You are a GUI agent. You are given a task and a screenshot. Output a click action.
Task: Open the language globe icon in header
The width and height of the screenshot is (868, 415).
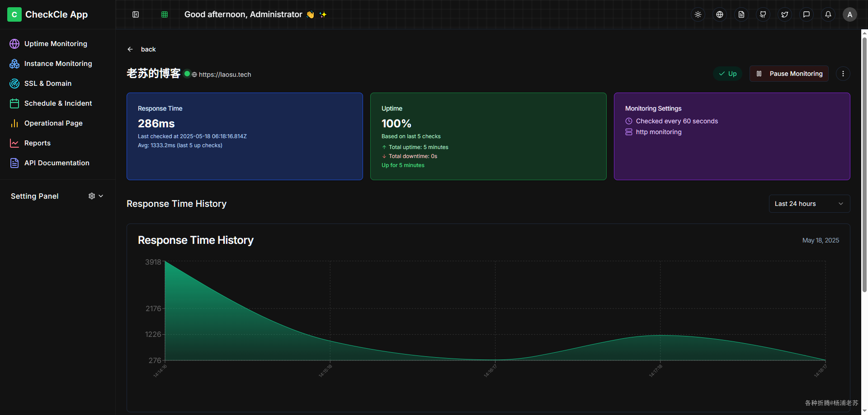click(x=720, y=14)
